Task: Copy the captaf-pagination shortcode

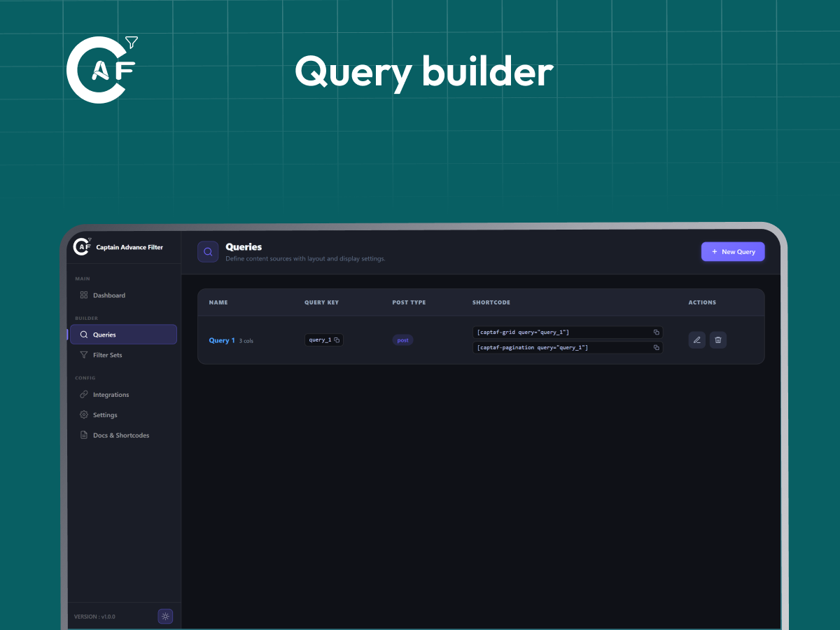Action: [657, 347]
